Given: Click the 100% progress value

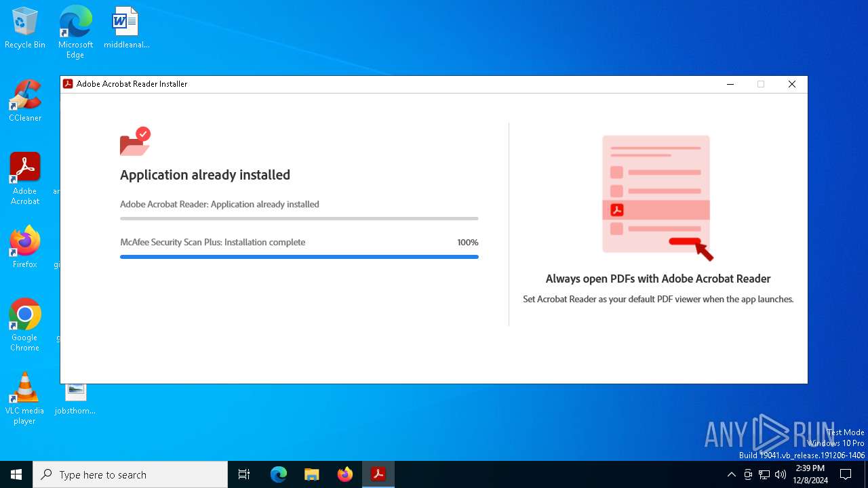Looking at the screenshot, I should (x=468, y=242).
